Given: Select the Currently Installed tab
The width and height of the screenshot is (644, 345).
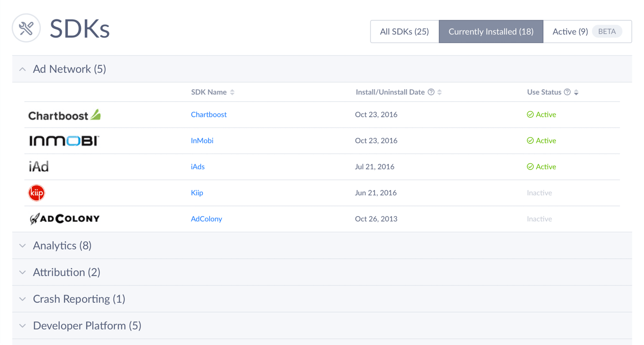Looking at the screenshot, I should (x=491, y=31).
